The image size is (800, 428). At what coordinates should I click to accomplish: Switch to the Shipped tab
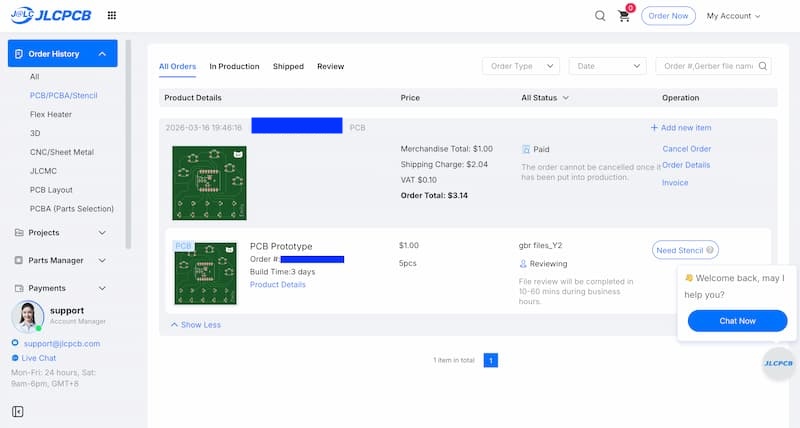pyautogui.click(x=288, y=66)
